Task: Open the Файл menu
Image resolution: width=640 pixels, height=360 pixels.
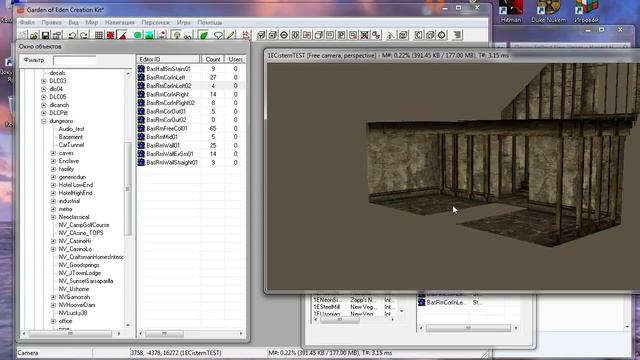Action: [27, 22]
